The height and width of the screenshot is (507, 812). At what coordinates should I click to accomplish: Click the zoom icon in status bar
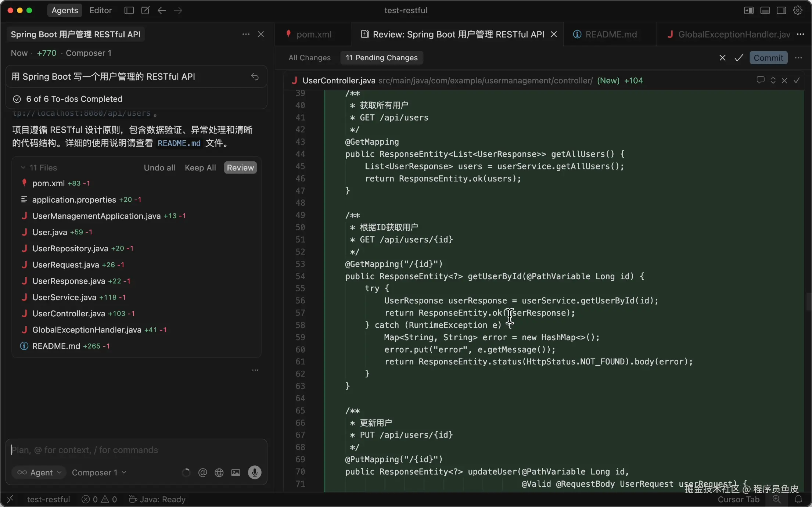click(x=776, y=499)
